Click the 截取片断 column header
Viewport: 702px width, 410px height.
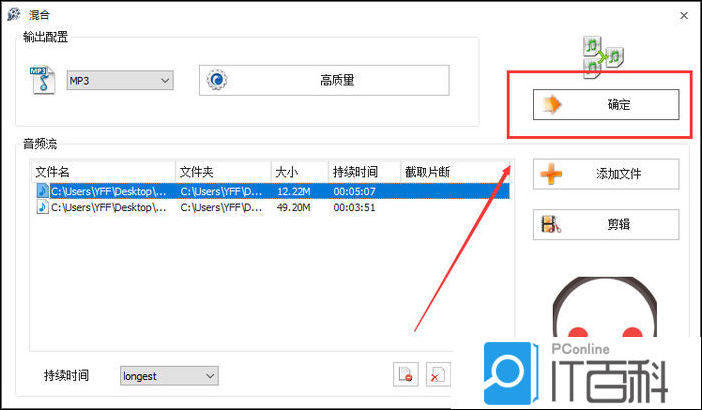pos(455,171)
